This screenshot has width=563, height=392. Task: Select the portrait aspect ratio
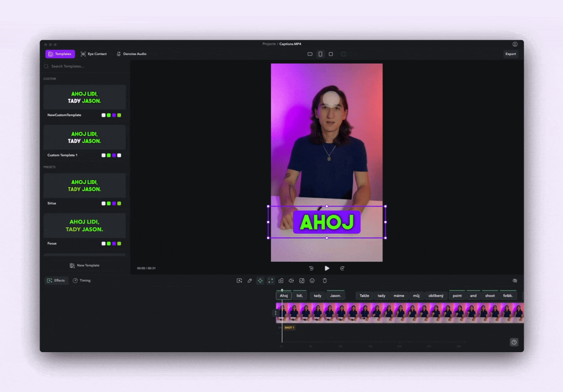[x=320, y=54]
